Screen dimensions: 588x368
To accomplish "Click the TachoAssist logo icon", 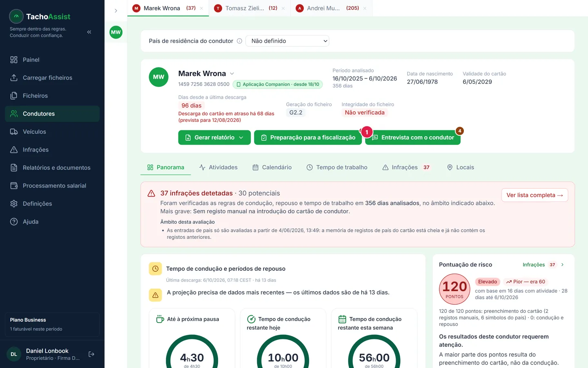I will (x=16, y=16).
